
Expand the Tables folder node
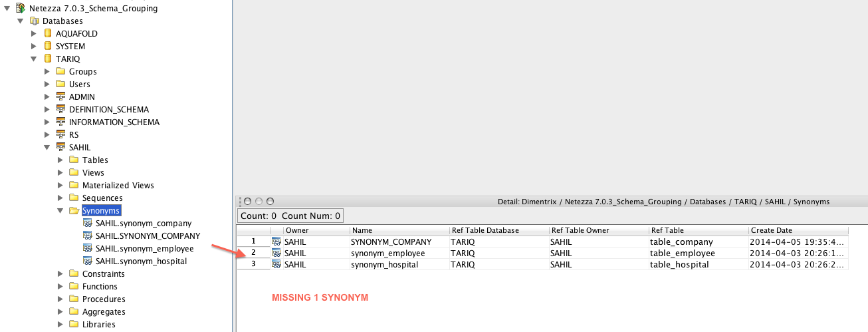pyautogui.click(x=60, y=160)
